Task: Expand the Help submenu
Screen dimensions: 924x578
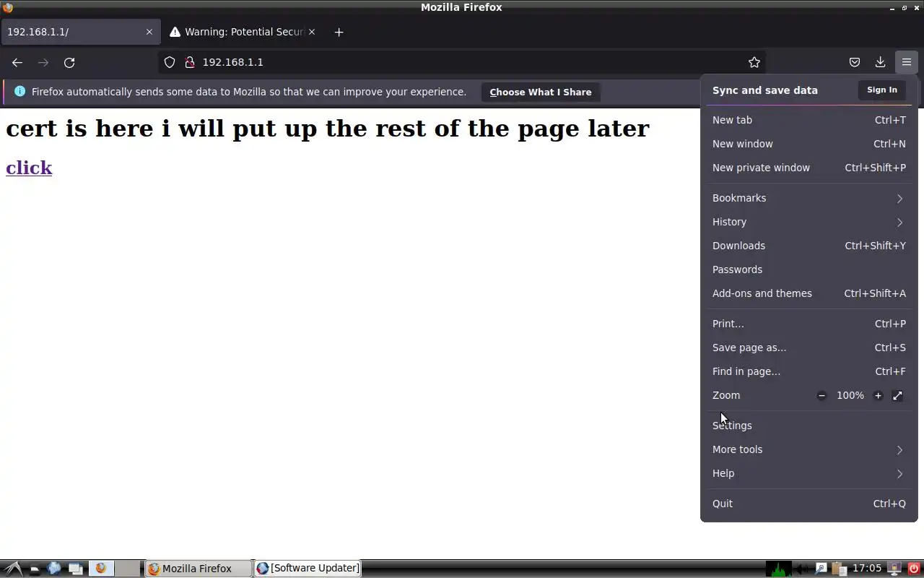Action: tap(808, 473)
